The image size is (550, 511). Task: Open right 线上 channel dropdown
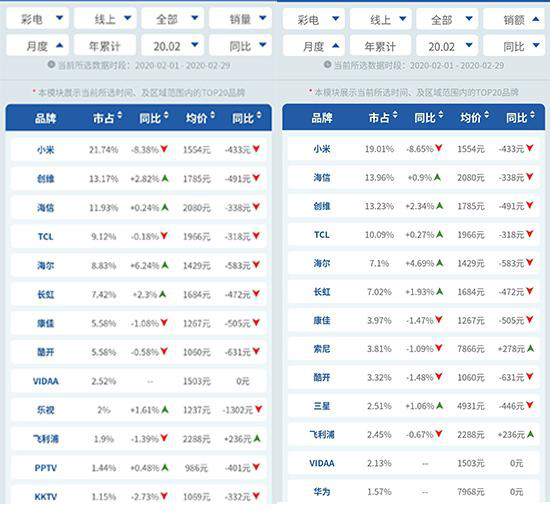pyautogui.click(x=381, y=19)
